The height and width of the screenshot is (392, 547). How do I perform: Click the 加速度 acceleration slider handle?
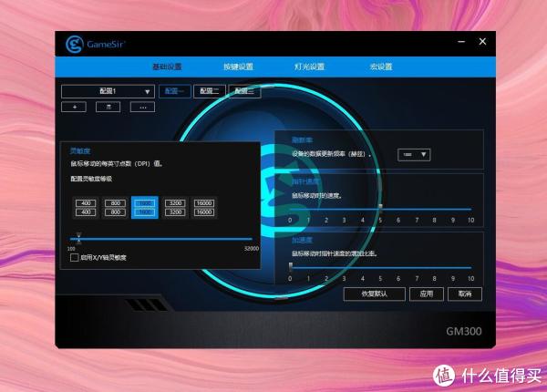(291, 267)
